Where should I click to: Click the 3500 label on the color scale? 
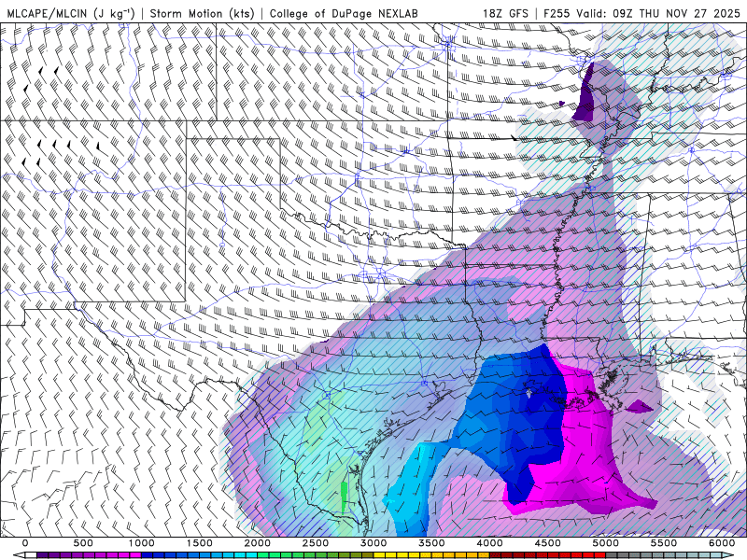431,543
